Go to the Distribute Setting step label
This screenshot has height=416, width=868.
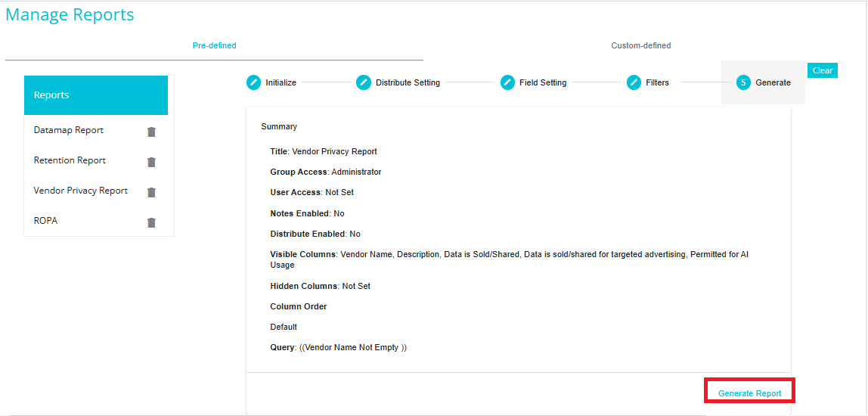tap(408, 82)
